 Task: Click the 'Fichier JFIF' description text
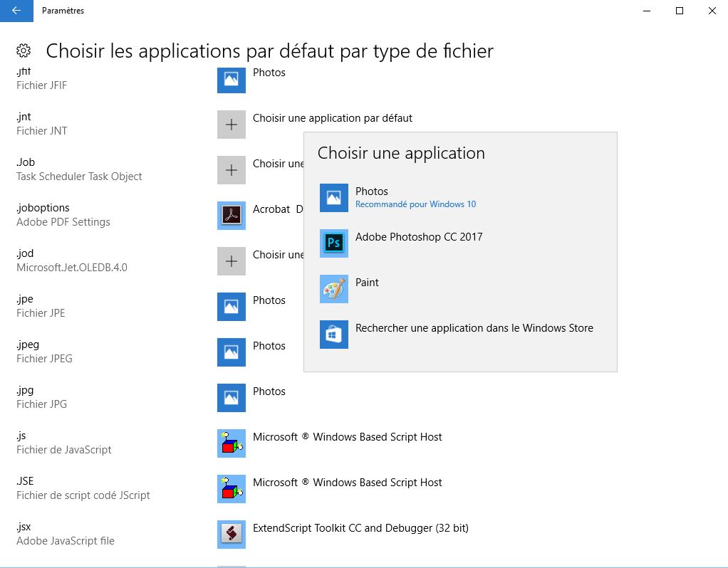(x=42, y=85)
